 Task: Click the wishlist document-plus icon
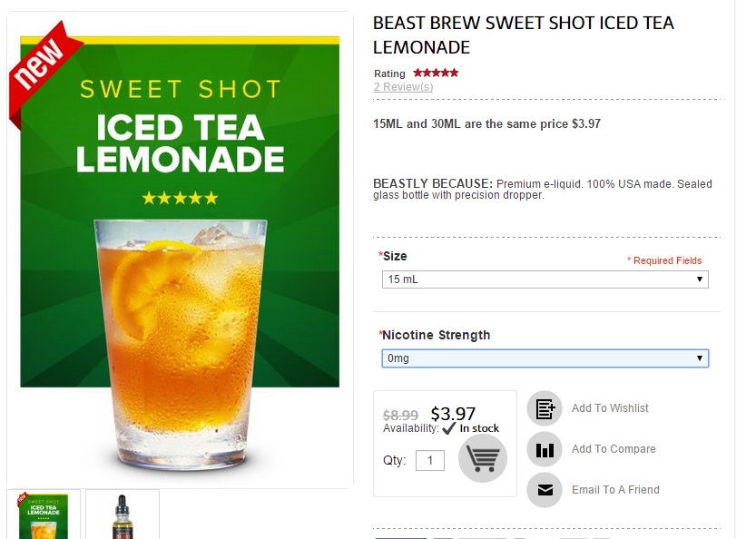(x=545, y=408)
